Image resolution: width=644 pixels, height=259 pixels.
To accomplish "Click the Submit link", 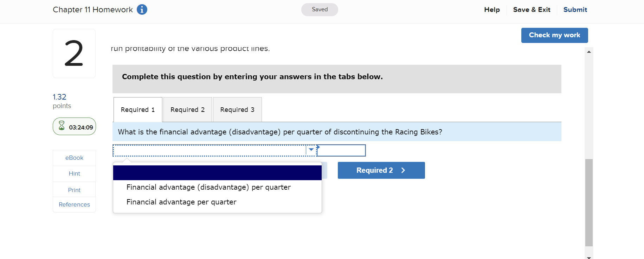I will [575, 10].
